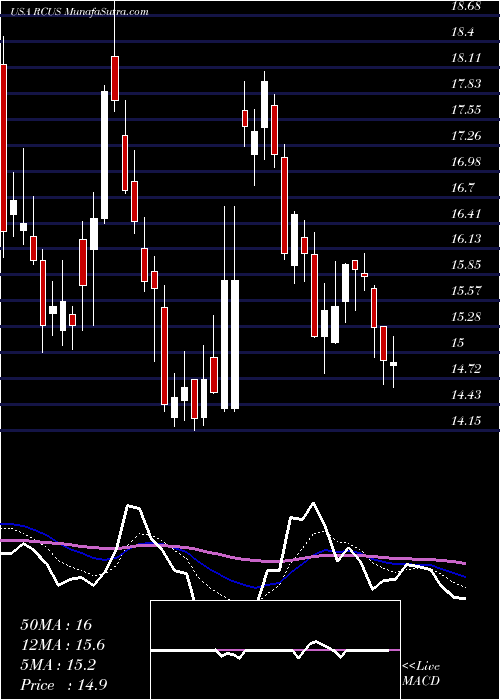
Task: Select the 15.57 price axis label
Action: click(x=466, y=291)
